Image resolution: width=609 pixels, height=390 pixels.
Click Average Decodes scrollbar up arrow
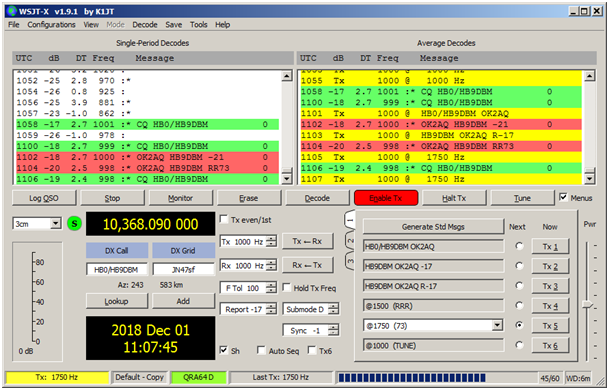pos(590,75)
